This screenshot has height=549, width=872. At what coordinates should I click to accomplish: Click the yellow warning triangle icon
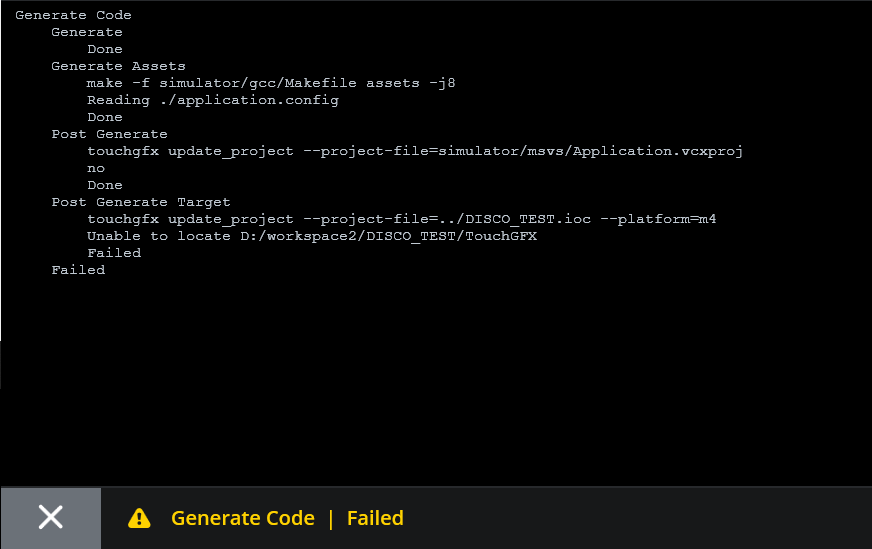(139, 518)
